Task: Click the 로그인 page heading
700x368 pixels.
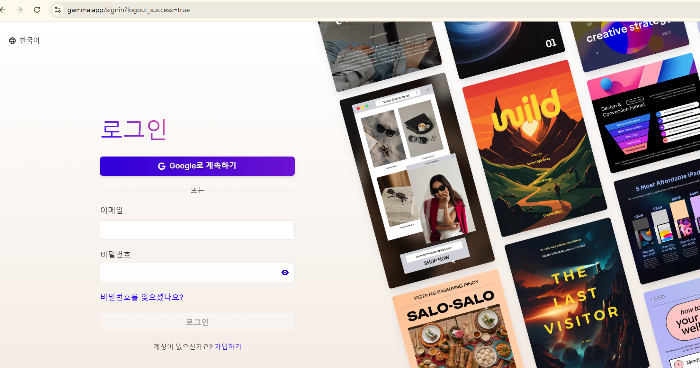Action: (x=133, y=129)
